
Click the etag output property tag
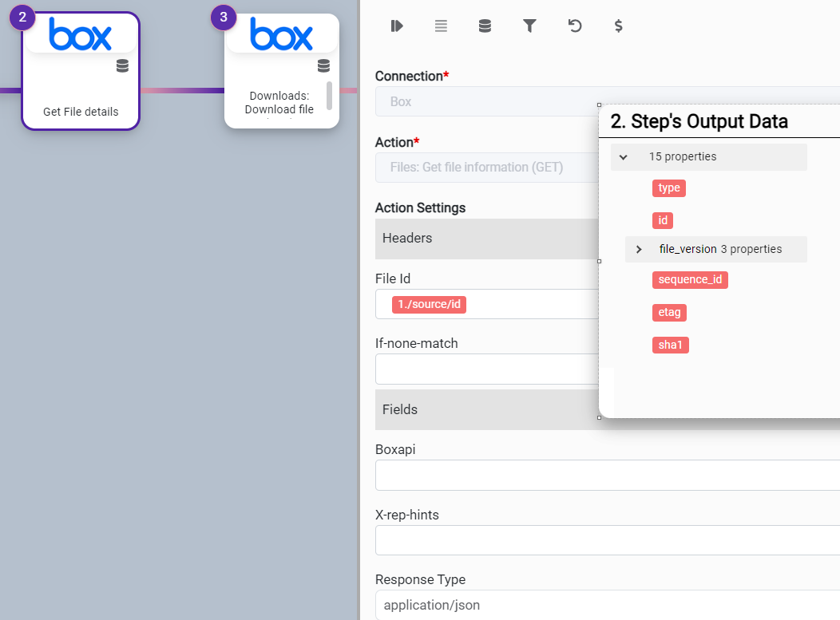(669, 313)
